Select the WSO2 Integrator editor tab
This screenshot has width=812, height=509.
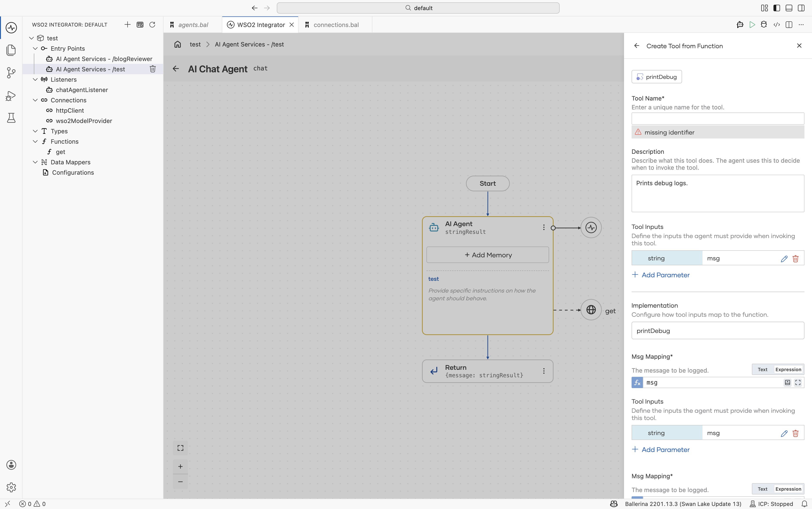pyautogui.click(x=260, y=25)
